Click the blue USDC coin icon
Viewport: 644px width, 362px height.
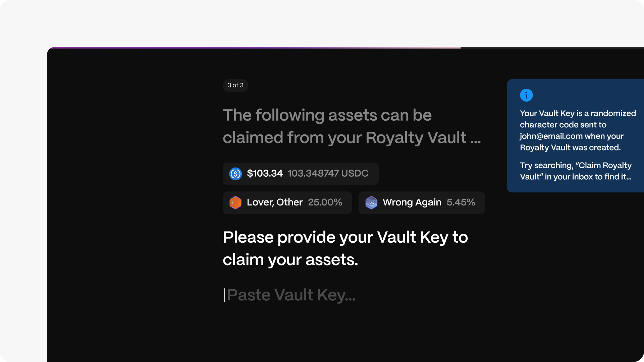pos(235,174)
